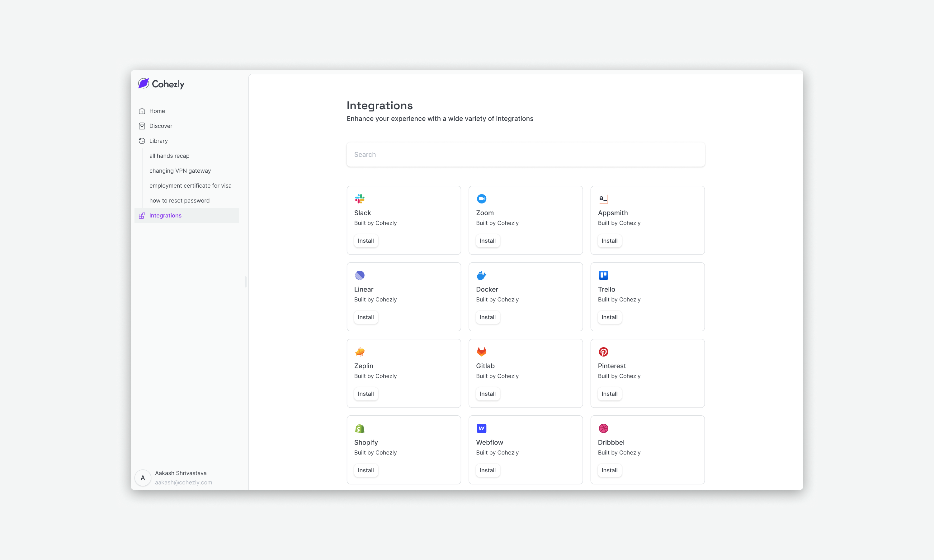Install the Linear integration
The image size is (934, 560).
point(366,317)
